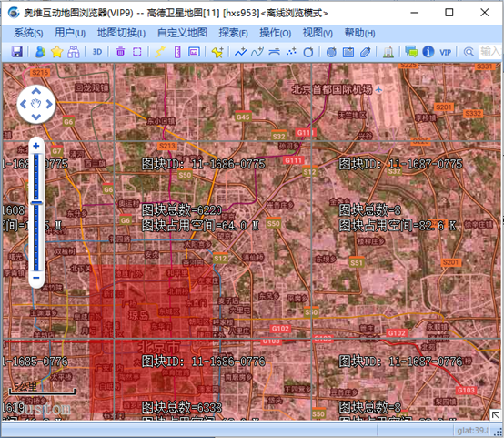Click tile label 图块ID: 11-1686-0776
The width and height of the screenshot is (504, 438).
(204, 362)
